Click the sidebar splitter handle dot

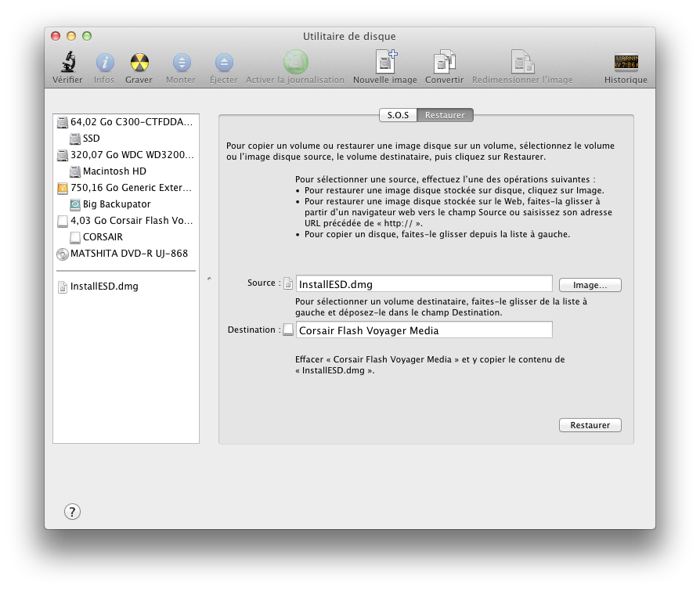click(209, 279)
